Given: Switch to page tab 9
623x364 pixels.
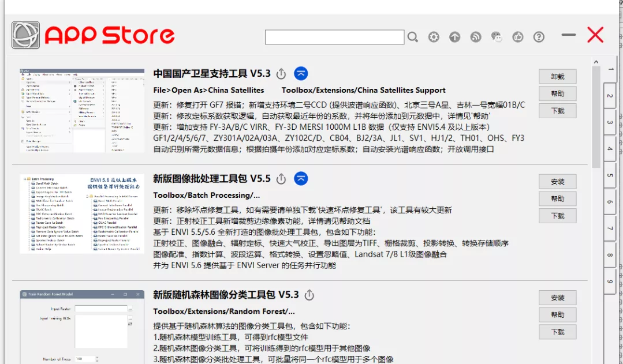Looking at the screenshot, I should click(x=610, y=282).
